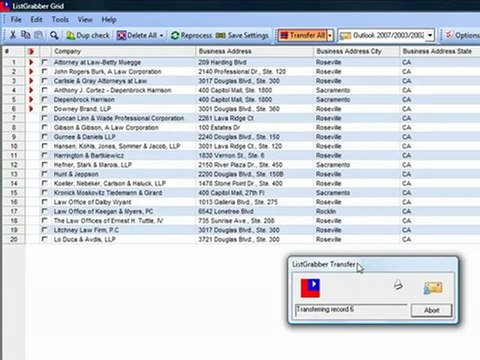This screenshot has width=480, height=360.
Task: Click address 100 Estates Dr
Action: click(219, 127)
